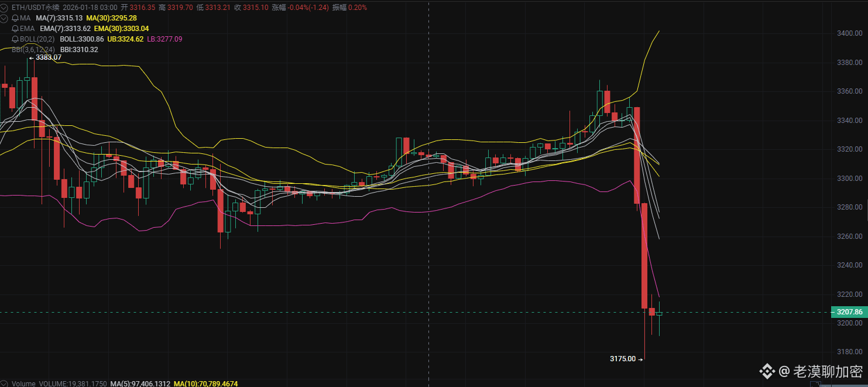Click the 3200.00 price axis label
Viewport: 868px width, 387px height.
[850, 323]
